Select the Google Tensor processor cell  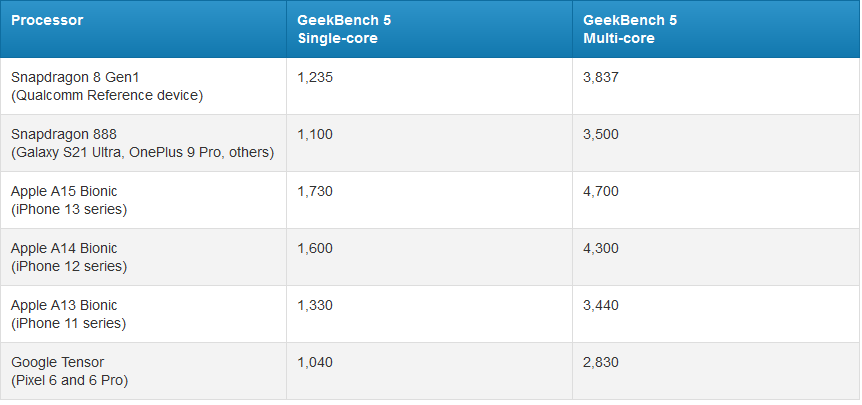tap(69, 371)
